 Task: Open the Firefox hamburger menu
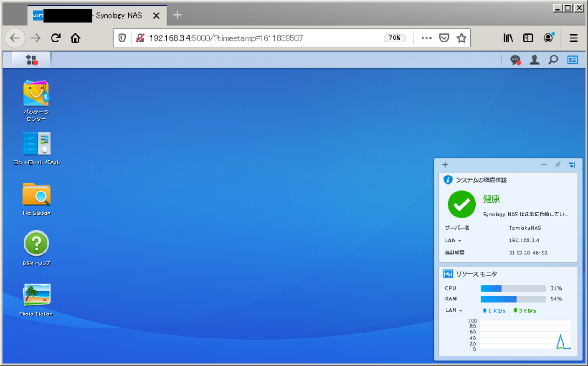coord(574,38)
